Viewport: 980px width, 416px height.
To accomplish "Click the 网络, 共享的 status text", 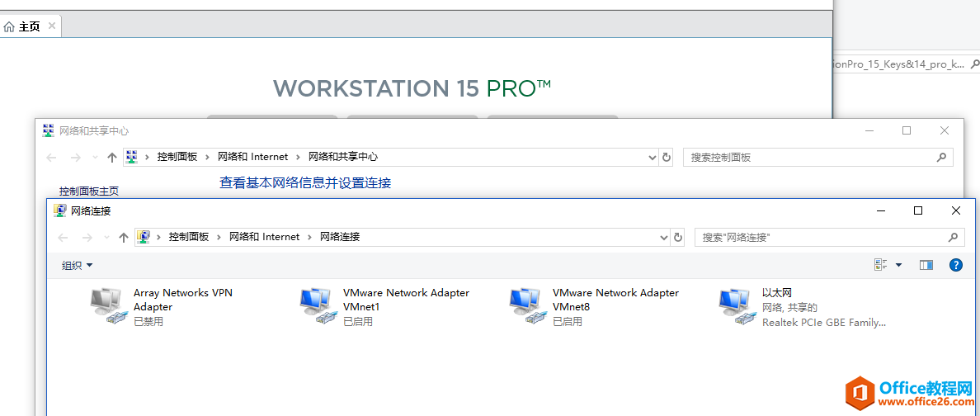I will point(790,307).
